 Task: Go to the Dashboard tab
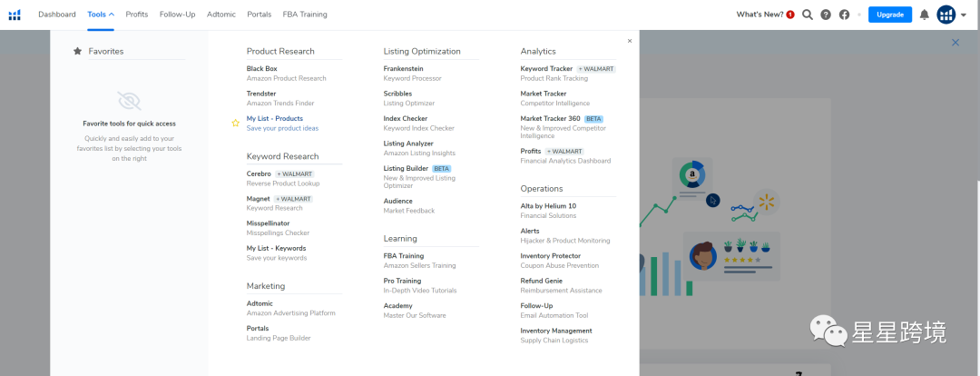57,15
